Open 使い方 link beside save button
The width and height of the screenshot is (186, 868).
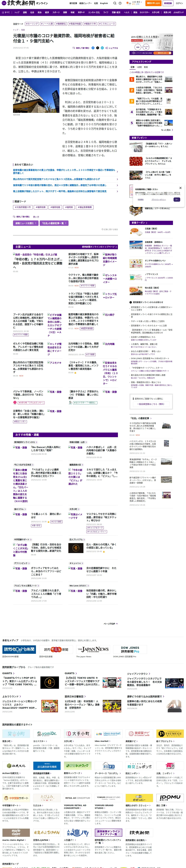[36, 217]
